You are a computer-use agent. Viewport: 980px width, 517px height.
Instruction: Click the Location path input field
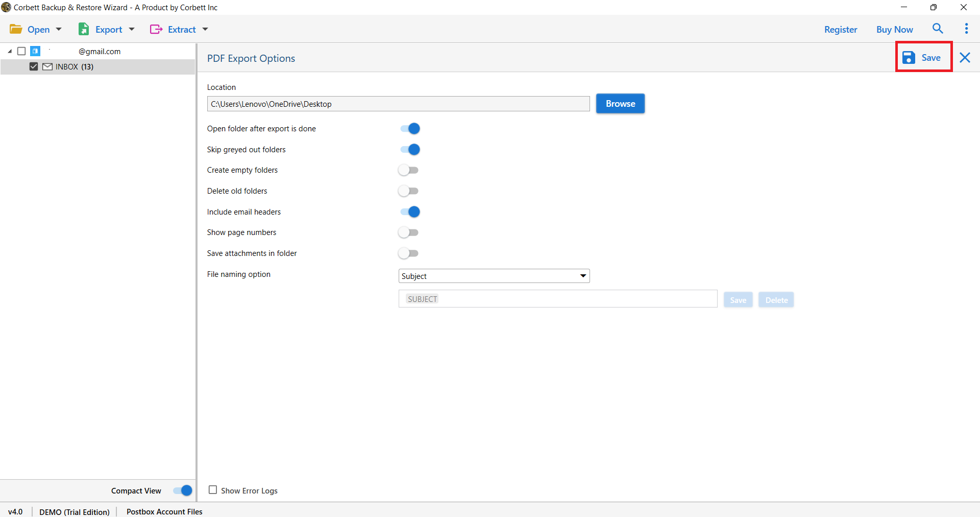[398, 104]
